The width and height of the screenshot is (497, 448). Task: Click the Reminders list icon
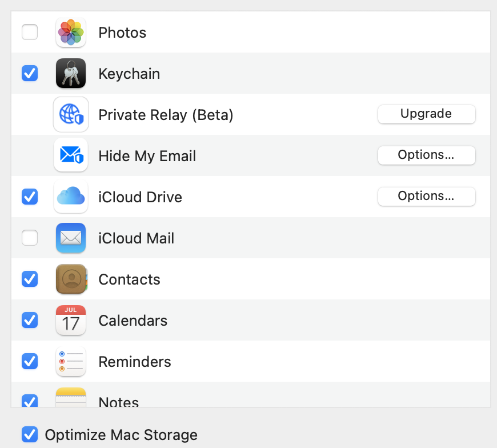(71, 362)
